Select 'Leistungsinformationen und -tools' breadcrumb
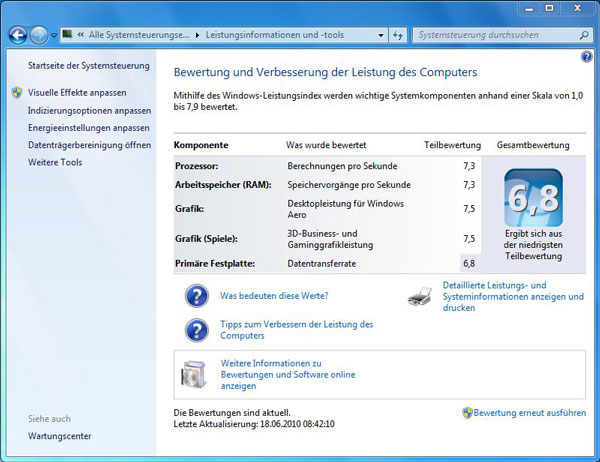The image size is (600, 462). (x=275, y=35)
